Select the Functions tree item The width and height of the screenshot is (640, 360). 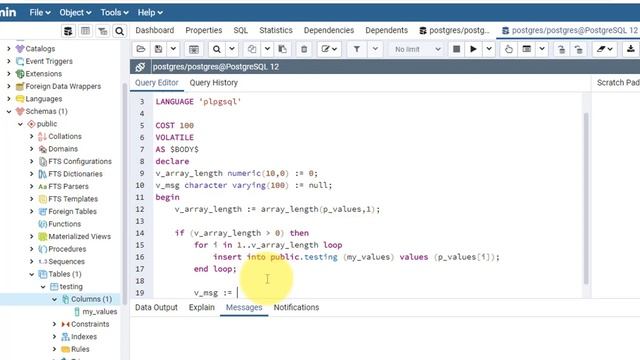point(64,224)
